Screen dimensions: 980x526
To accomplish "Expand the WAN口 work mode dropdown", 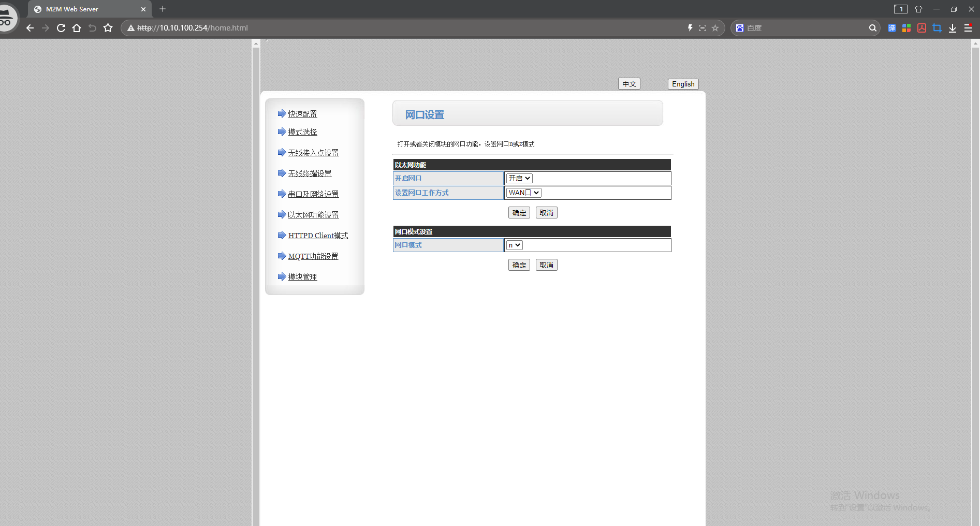I will (523, 193).
